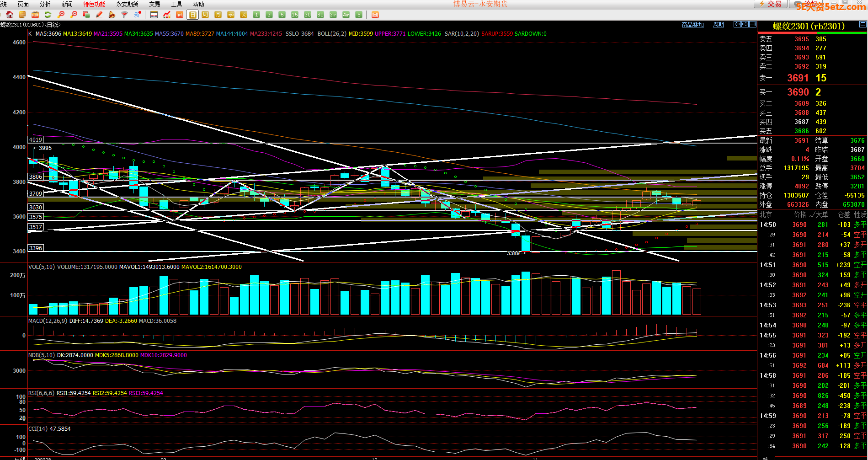868x460 pixels.
Task: Show the quote list table icon
Action: point(154,15)
